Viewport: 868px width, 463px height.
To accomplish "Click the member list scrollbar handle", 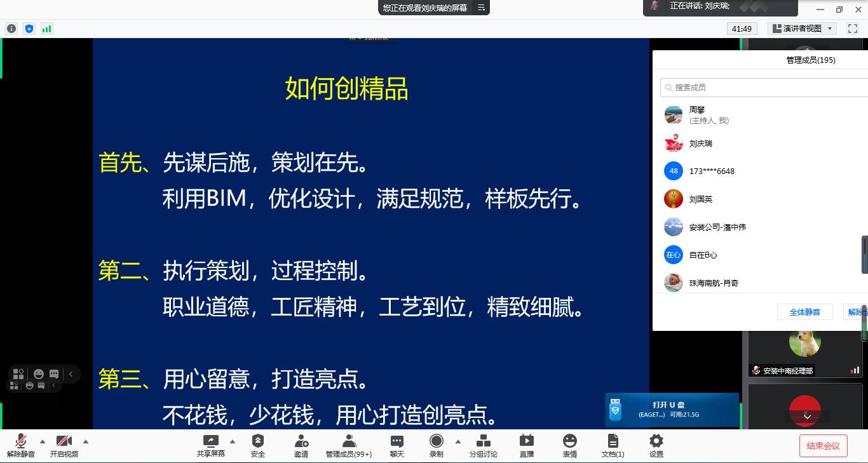I will coord(864,255).
